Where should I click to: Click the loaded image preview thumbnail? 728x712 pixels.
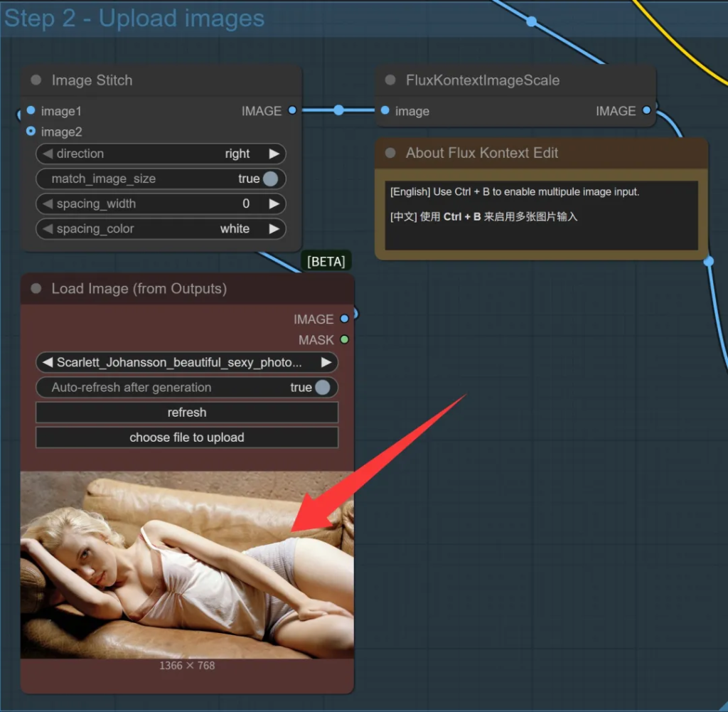[x=187, y=565]
